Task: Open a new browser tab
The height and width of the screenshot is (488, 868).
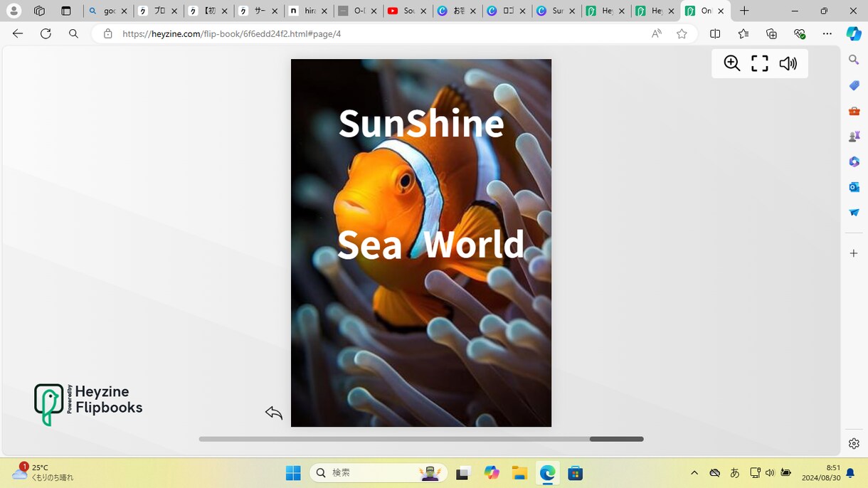Action: (744, 11)
